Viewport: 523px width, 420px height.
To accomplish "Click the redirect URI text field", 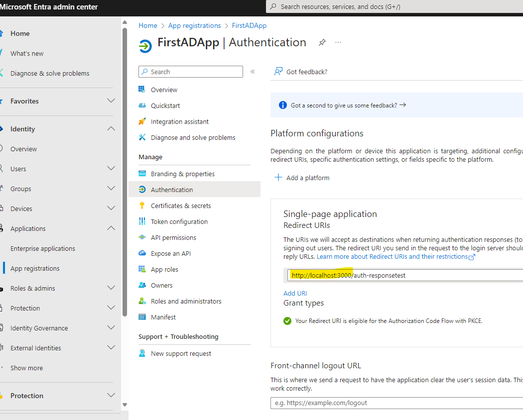I will tap(405, 275).
